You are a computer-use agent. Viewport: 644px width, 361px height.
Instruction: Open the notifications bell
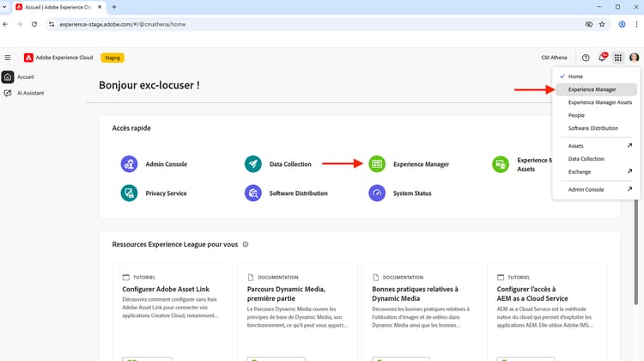pos(602,57)
